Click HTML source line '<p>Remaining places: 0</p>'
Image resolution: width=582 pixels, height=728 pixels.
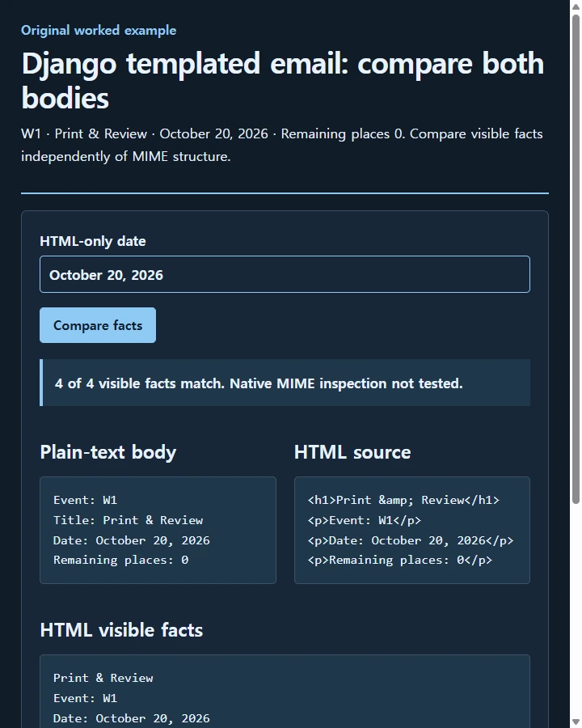(x=399, y=560)
